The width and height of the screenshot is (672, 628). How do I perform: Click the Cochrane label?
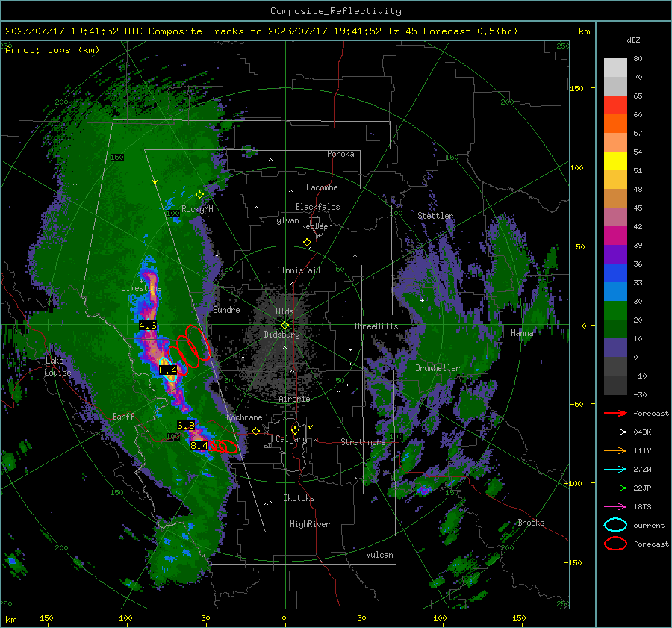point(244,417)
